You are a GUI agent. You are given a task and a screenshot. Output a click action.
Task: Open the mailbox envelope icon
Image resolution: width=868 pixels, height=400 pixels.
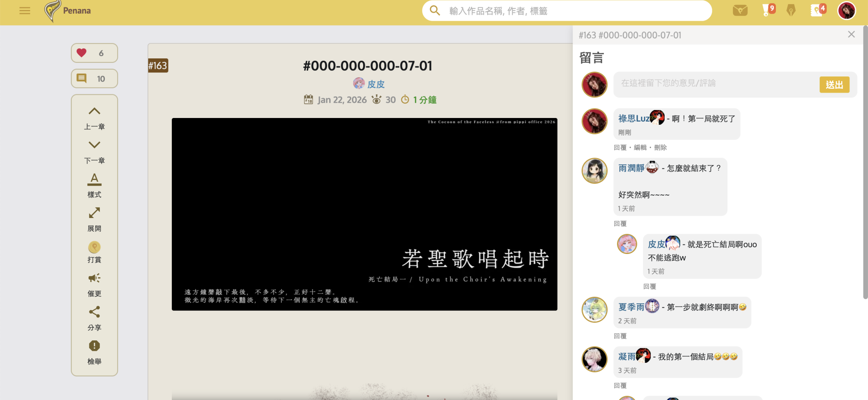coord(740,10)
